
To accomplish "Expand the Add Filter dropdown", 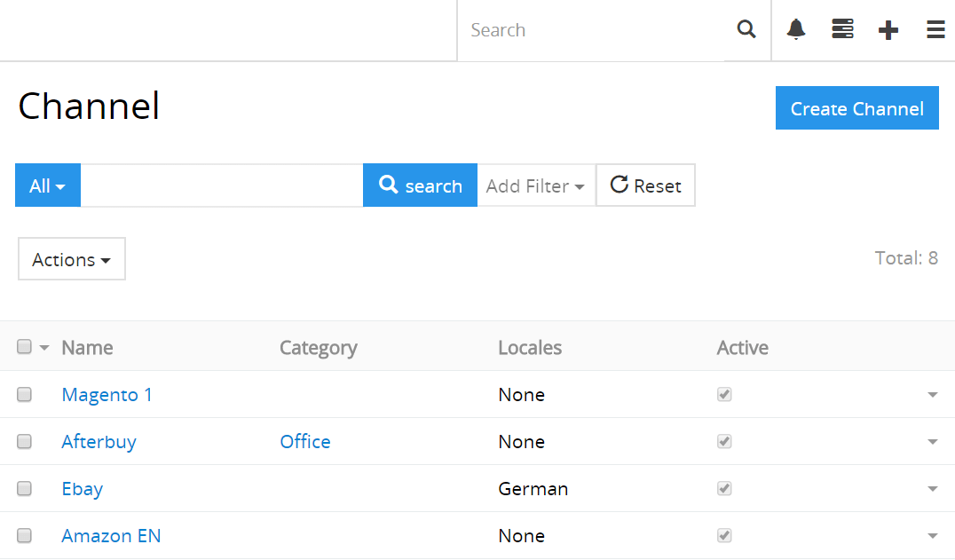I will (535, 185).
